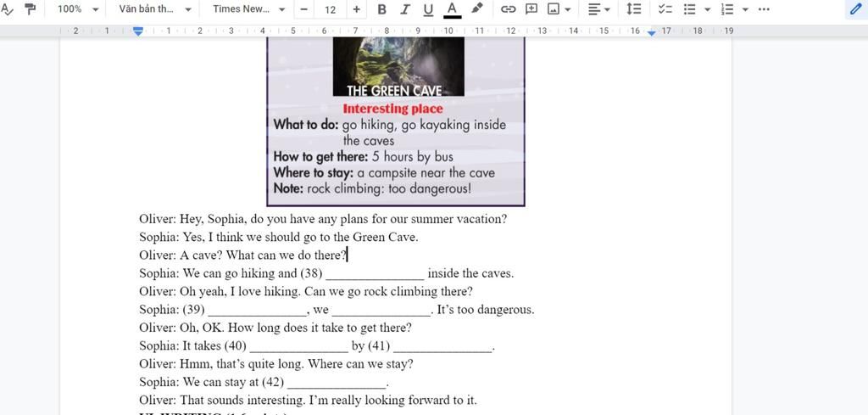Click the right indent marker on ruler
Image resolution: width=868 pixels, height=415 pixels.
652,33
